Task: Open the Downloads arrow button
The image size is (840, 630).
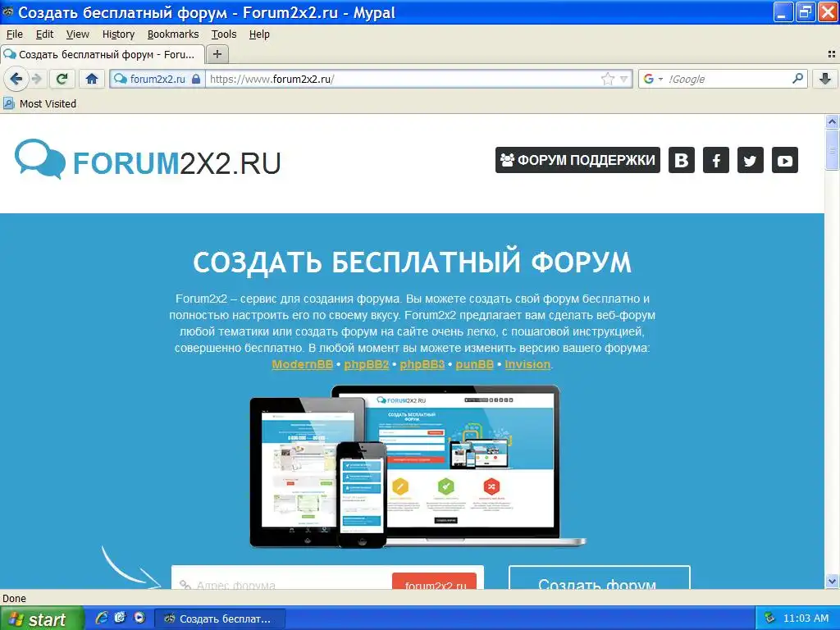Action: pyautogui.click(x=825, y=80)
